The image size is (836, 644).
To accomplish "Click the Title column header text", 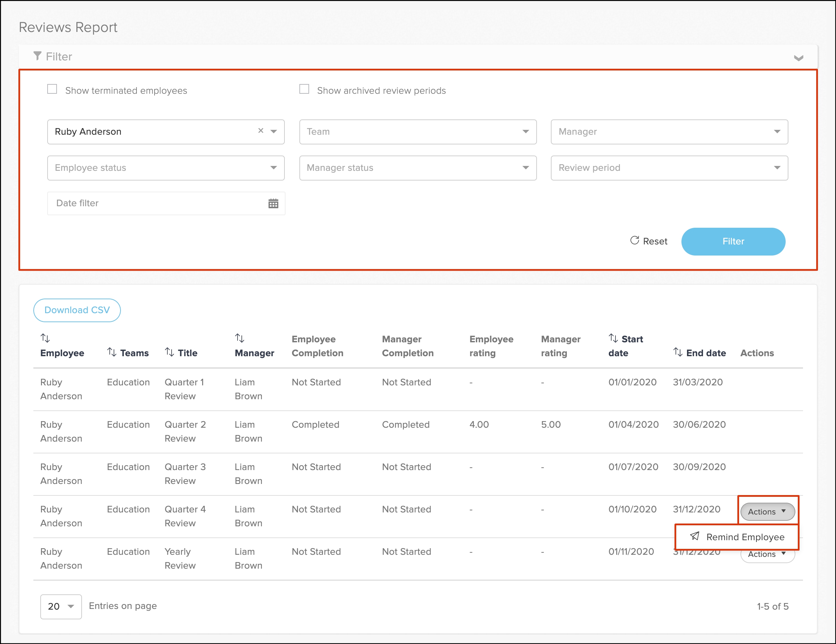I will [x=188, y=353].
